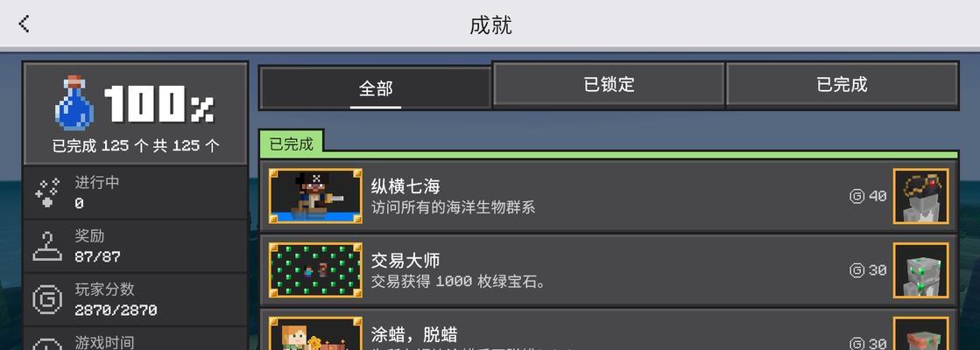Open the pirate boat achievement image

pyautogui.click(x=315, y=196)
